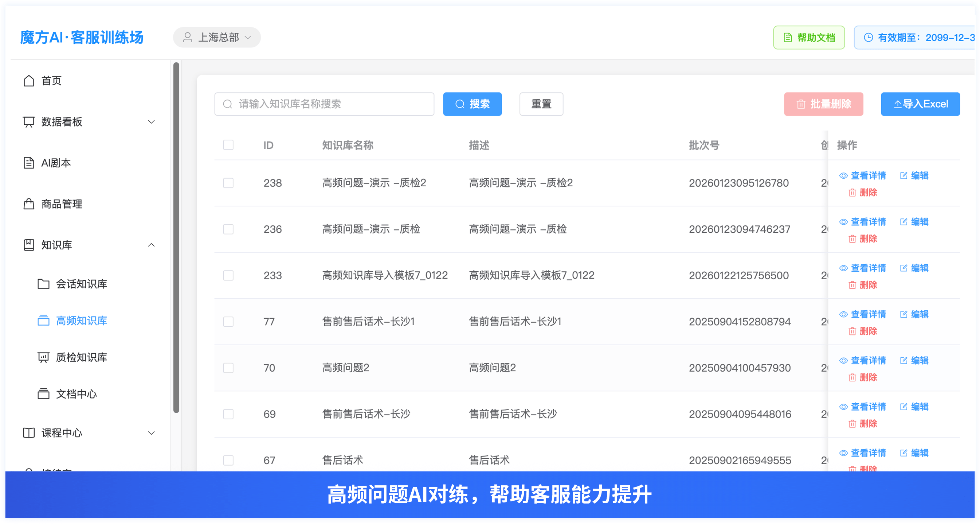The image size is (980, 524).
Task: Click the 会话知识库 folder icon
Action: click(43, 284)
